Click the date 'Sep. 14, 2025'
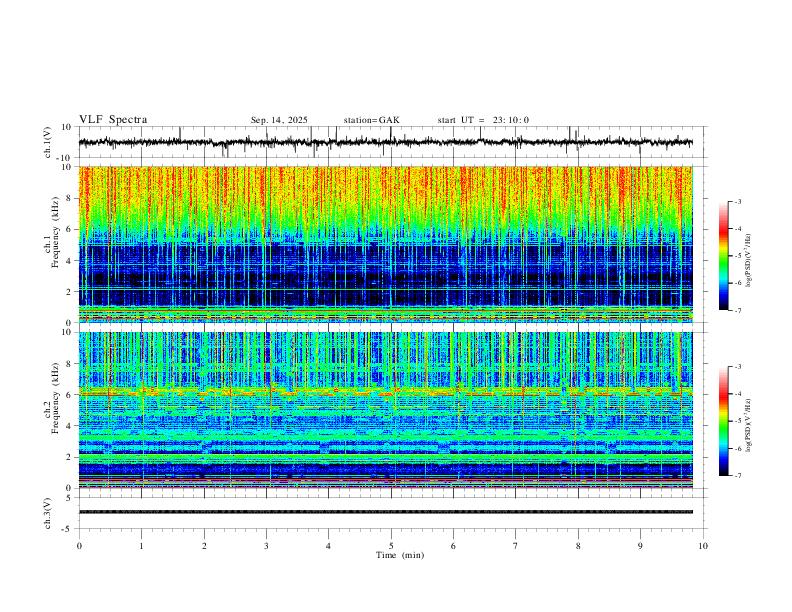The image size is (792, 612). [x=279, y=120]
